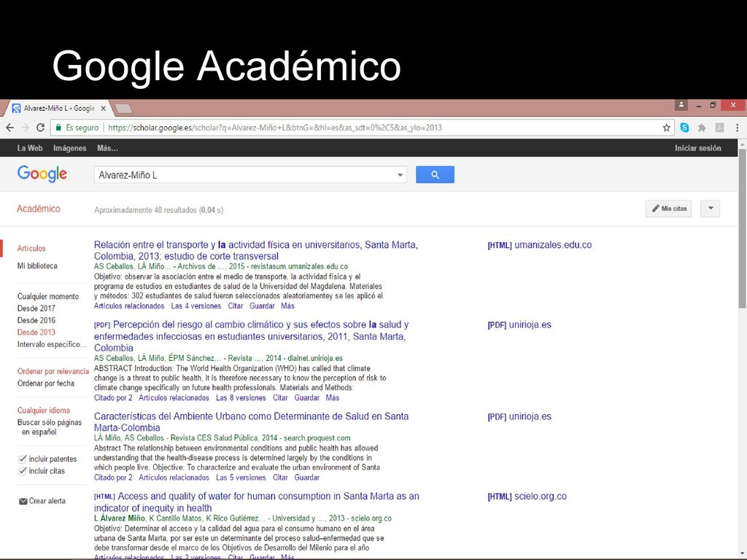
Task: Click the Crear alerta link
Action: pos(47,501)
